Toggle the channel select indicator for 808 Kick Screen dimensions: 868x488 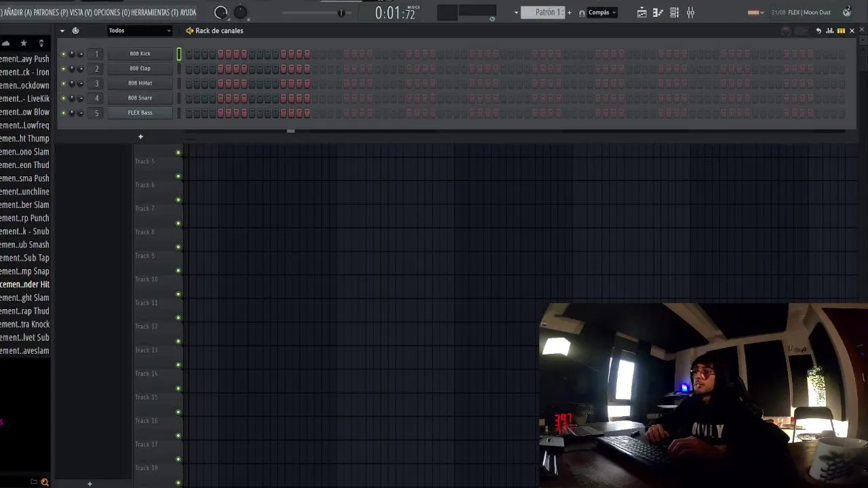(x=179, y=54)
